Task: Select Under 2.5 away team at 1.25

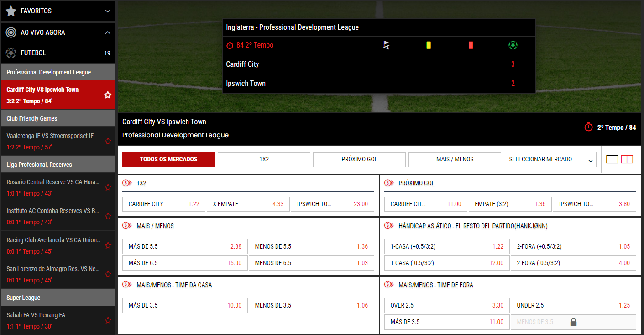Action: [x=573, y=305]
